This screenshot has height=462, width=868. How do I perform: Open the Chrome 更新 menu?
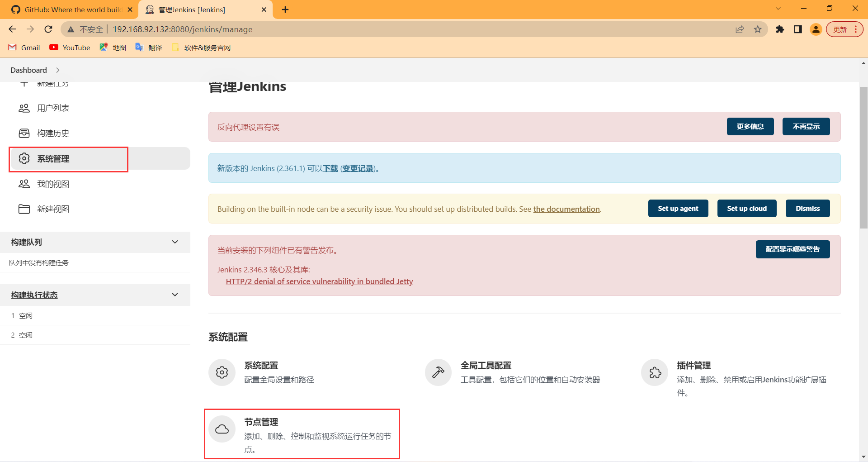point(844,29)
